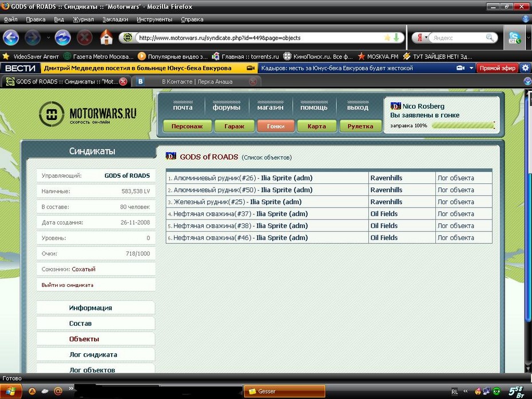Screen dimensions: 532x399
Task: Open the Вести toolbar settings gear
Action: pyautogui.click(x=525, y=68)
